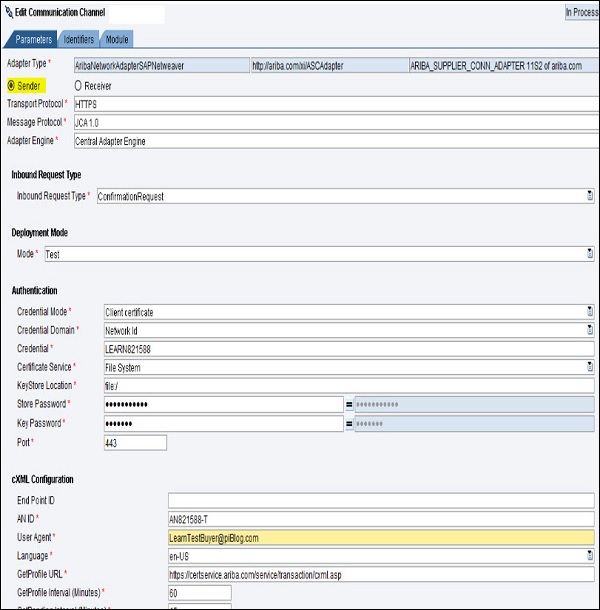This screenshot has width=600, height=610.
Task: Click the Edit Communication Channel pencil icon
Action: pos(9,13)
